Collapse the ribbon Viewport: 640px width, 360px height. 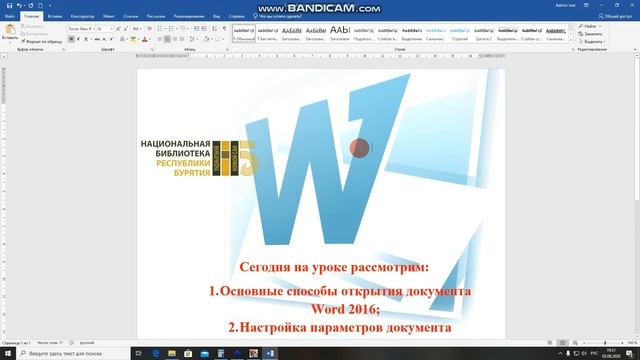(635, 49)
